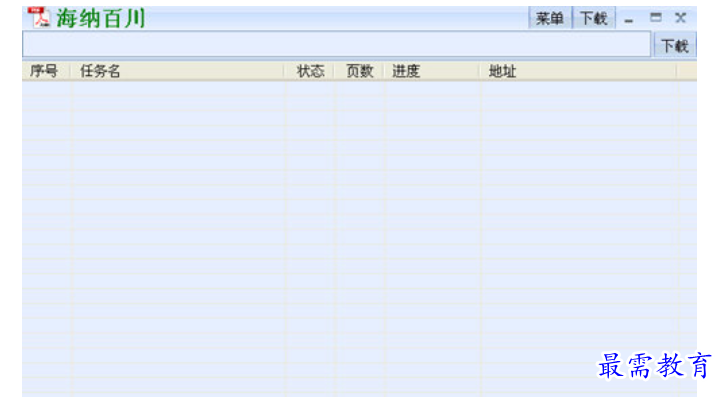The image size is (720, 397).
Task: Click the 地址 column header
Action: coord(578,71)
